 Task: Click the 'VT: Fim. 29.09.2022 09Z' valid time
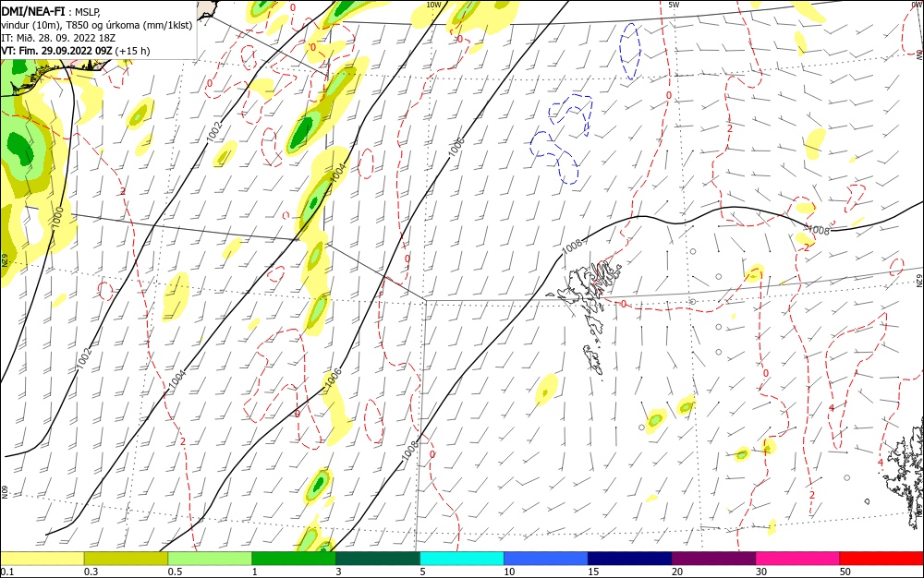[x=56, y=51]
